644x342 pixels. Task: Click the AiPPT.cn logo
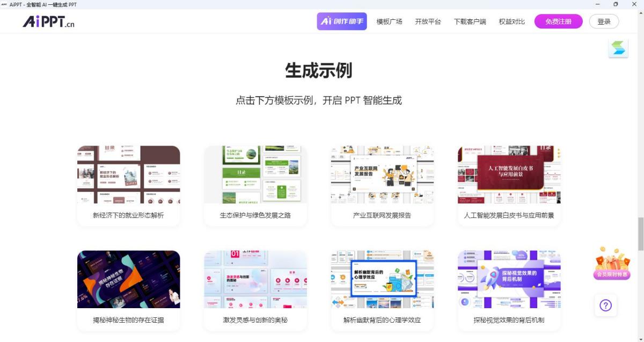click(48, 21)
